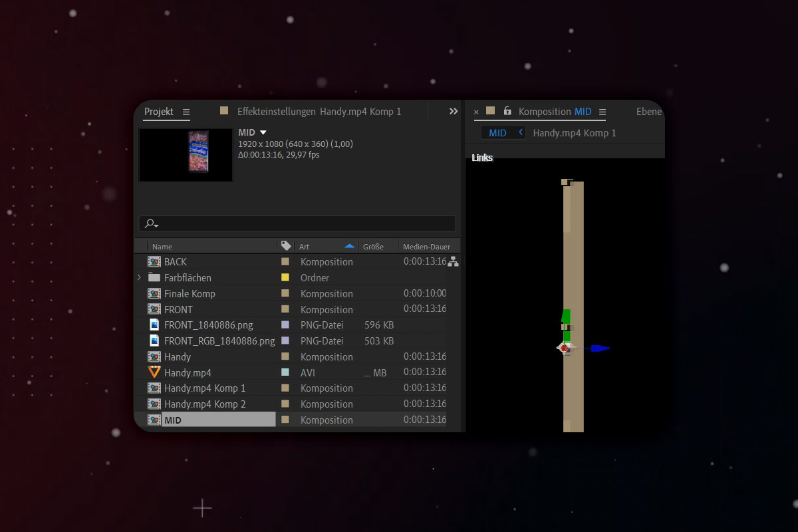Screen dimensions: 798x532
Task: Open the flowchart icon in the BACK row
Action: pyautogui.click(x=453, y=262)
